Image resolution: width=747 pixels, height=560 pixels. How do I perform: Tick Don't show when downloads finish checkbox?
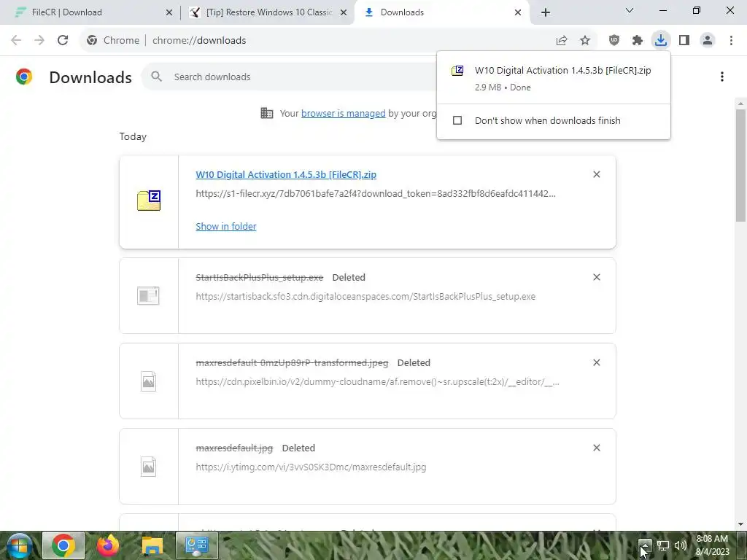[457, 120]
